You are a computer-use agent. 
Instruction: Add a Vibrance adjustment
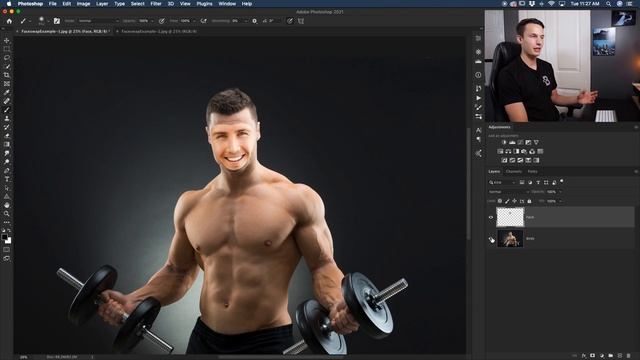pos(536,142)
